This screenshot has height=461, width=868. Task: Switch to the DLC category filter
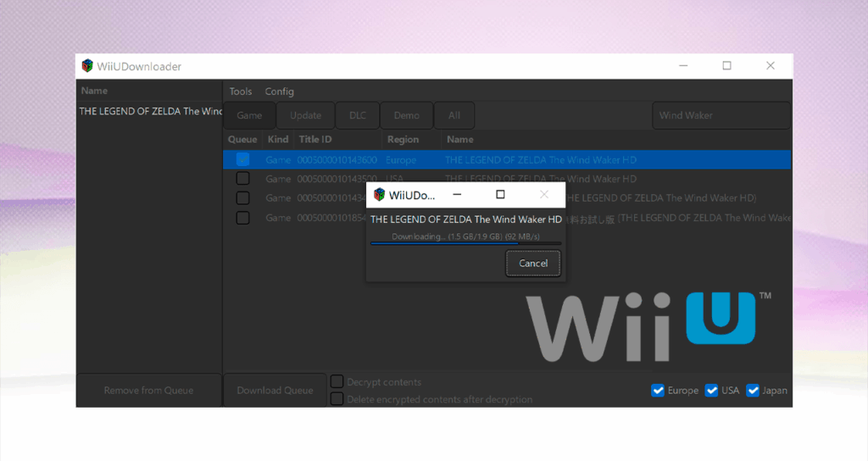point(358,115)
